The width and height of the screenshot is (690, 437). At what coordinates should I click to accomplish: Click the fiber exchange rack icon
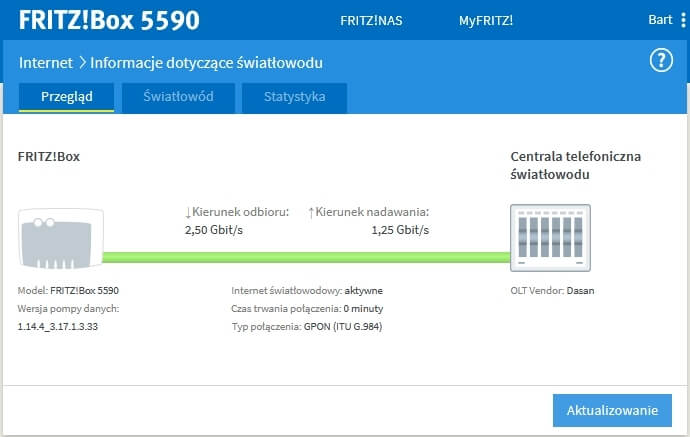pos(550,238)
